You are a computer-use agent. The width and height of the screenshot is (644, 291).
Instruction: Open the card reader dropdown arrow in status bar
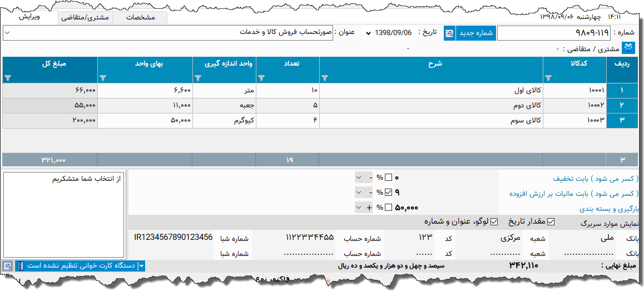click(142, 266)
